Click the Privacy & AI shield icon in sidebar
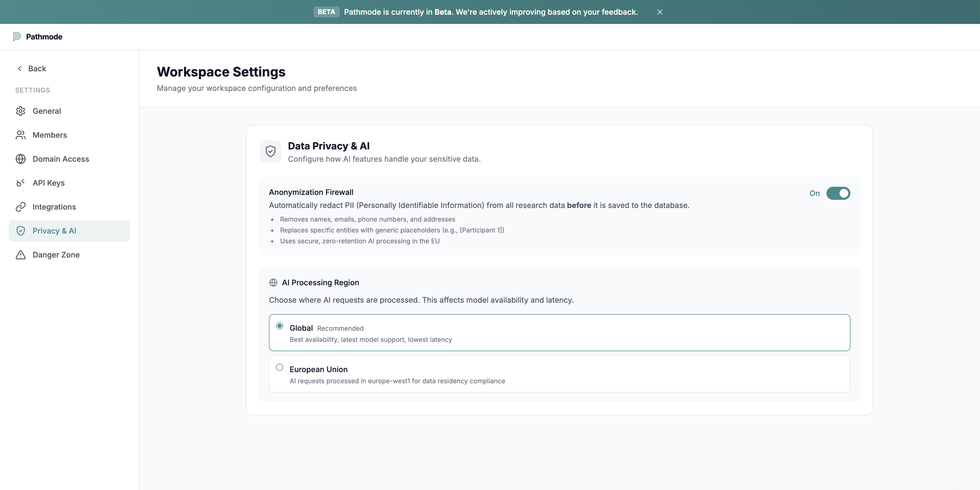Image resolution: width=980 pixels, height=490 pixels. [x=20, y=231]
